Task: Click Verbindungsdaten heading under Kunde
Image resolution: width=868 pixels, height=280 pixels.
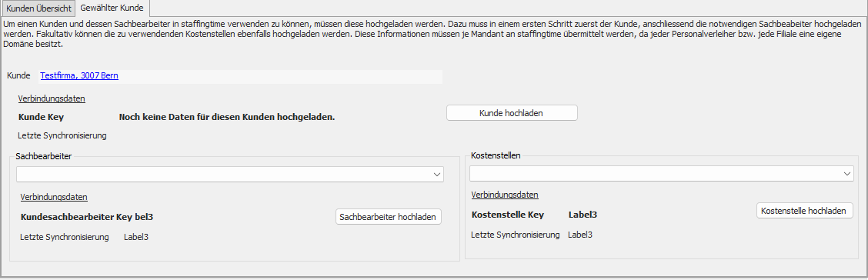Action: (x=52, y=99)
